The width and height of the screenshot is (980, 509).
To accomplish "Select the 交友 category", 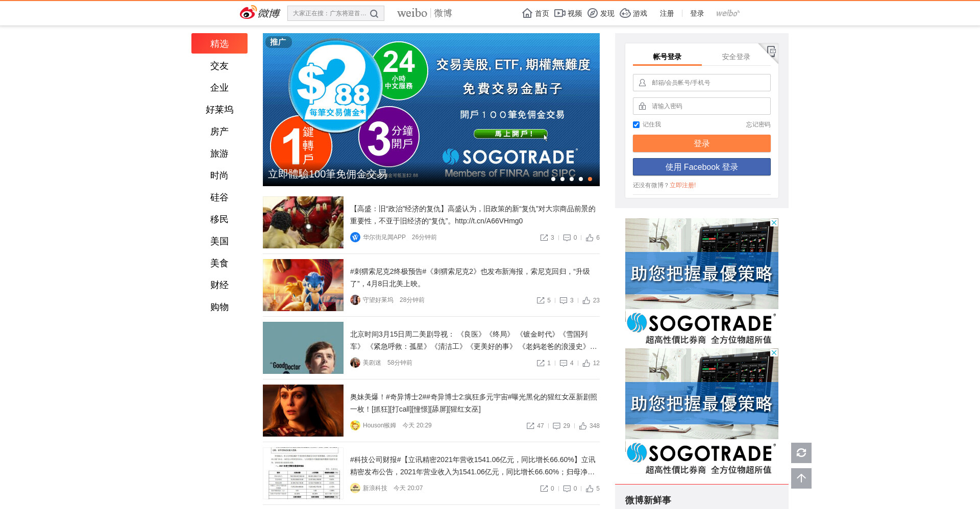I will point(219,66).
